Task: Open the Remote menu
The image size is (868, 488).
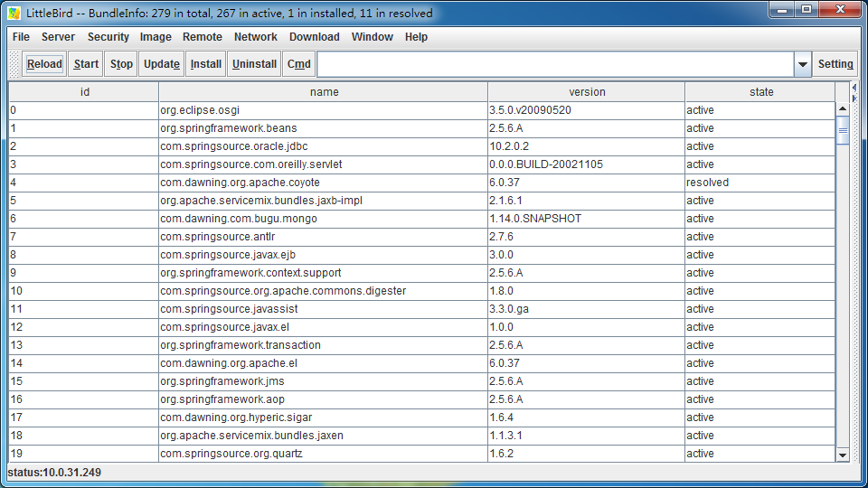Action: tap(202, 37)
